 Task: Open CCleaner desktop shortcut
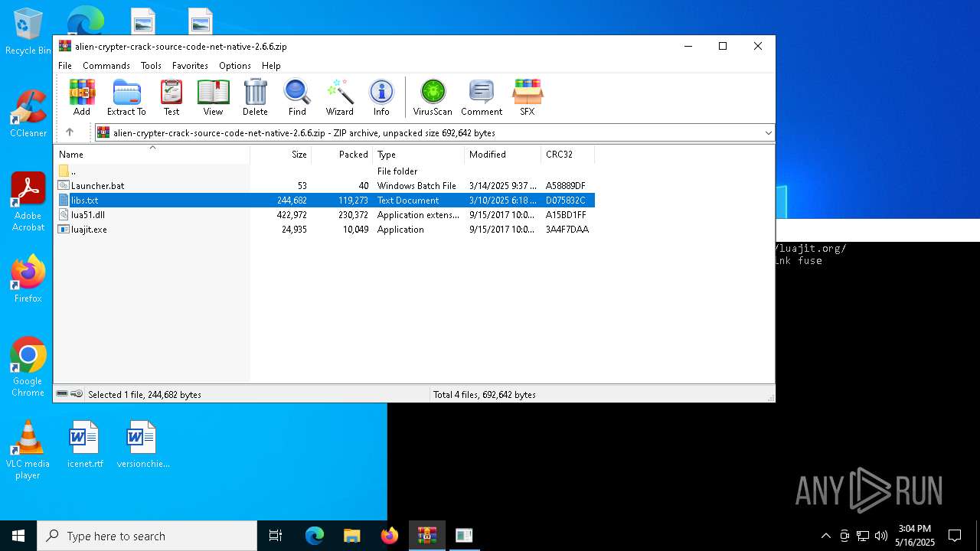coord(28,114)
